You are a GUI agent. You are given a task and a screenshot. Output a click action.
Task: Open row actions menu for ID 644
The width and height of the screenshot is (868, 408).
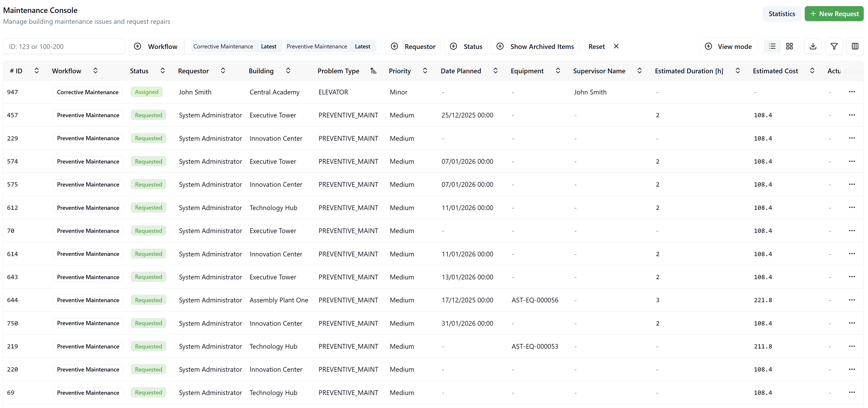[x=852, y=300]
